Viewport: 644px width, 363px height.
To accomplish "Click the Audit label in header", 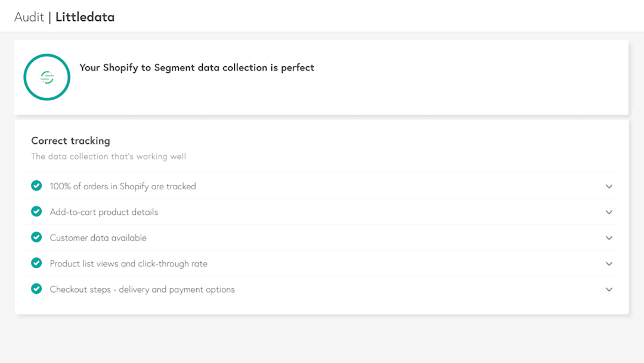I will 29,17.
